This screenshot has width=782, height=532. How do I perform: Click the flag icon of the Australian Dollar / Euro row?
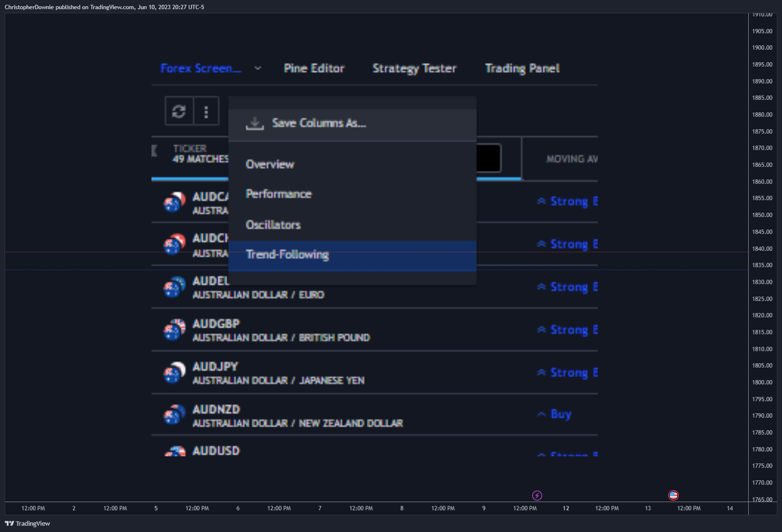(x=174, y=287)
